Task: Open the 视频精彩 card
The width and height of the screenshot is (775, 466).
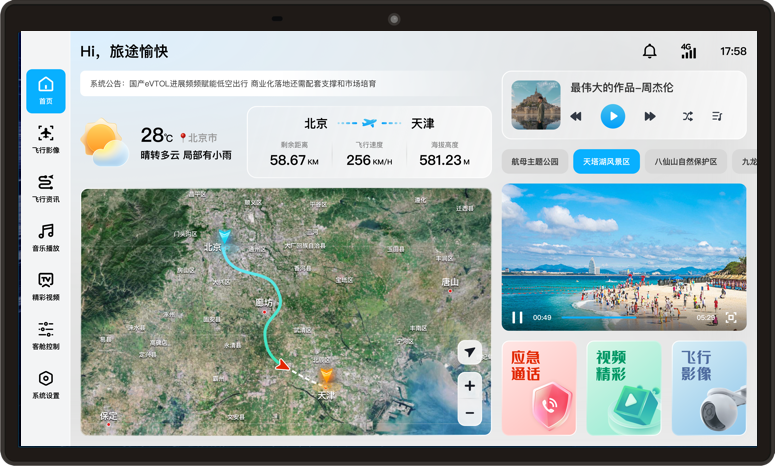Action: coord(623,388)
